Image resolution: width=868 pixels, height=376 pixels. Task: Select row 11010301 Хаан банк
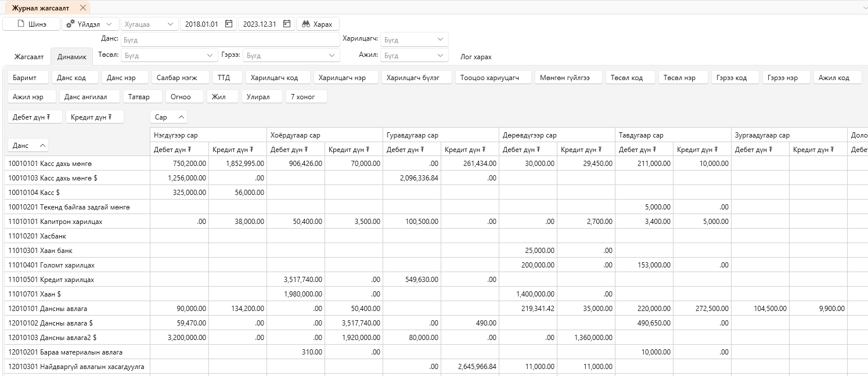tap(78, 251)
